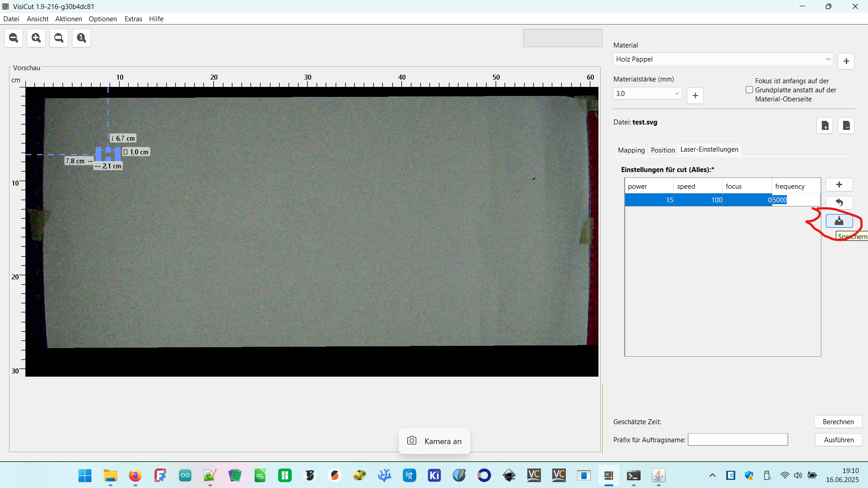Save laser settings with the Speichern icon
The image size is (868, 488).
(x=839, y=221)
